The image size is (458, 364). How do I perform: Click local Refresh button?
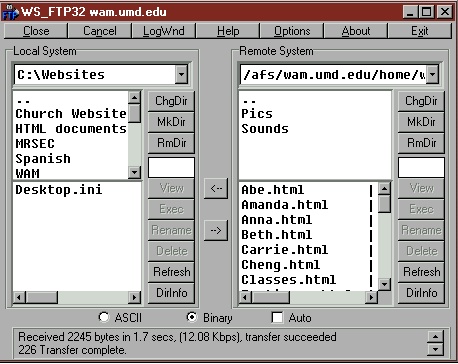coord(171,272)
